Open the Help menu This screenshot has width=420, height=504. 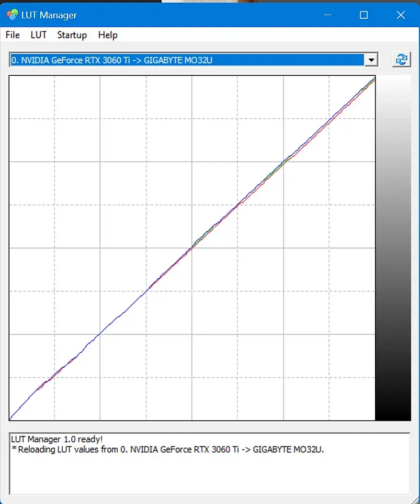click(x=108, y=35)
